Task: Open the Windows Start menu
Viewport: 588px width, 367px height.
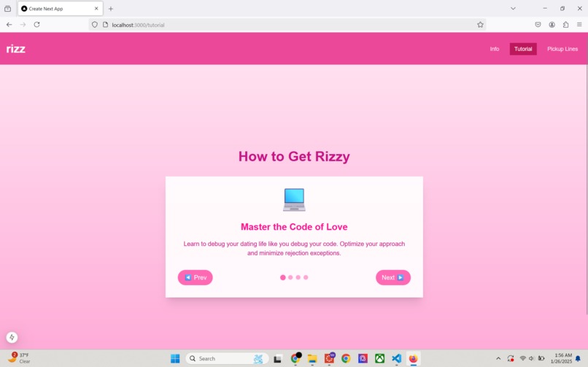Action: [x=175, y=359]
